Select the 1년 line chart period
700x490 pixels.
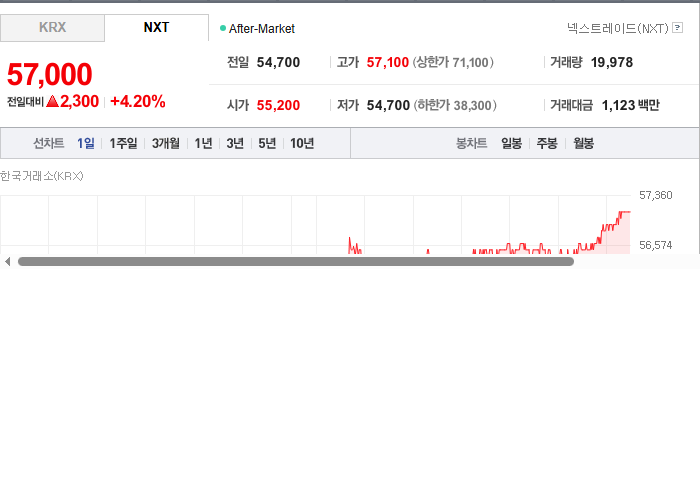coord(203,143)
